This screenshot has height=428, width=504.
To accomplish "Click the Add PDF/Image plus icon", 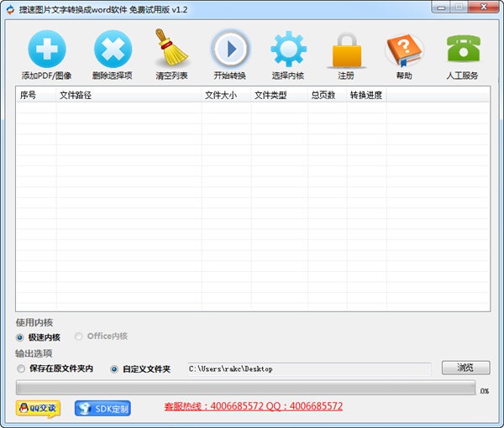I will click(47, 49).
